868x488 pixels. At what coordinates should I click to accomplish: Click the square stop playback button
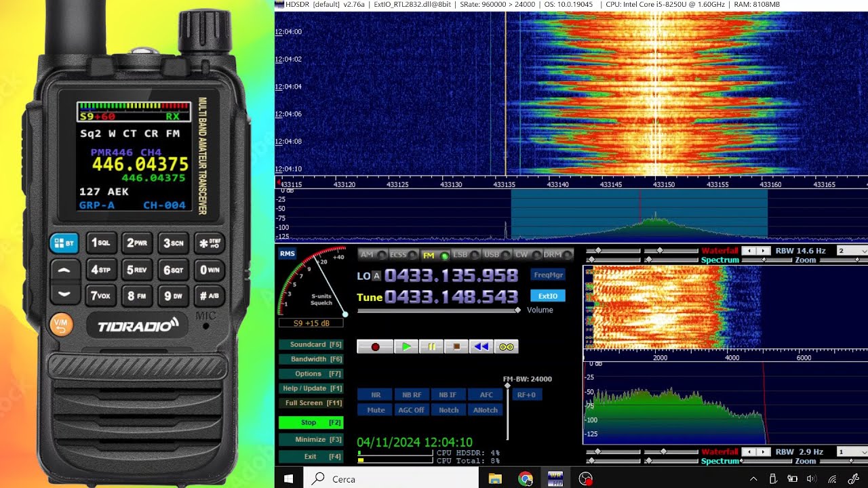[456, 346]
